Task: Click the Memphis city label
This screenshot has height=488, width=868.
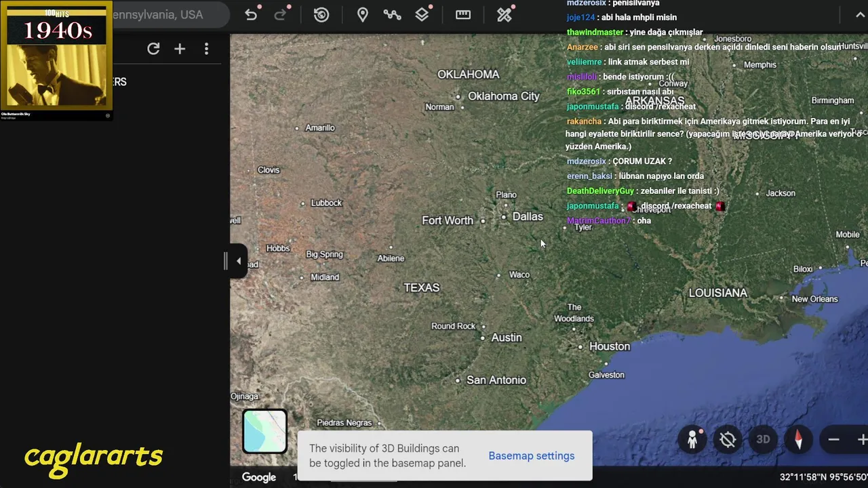Action: (760, 65)
